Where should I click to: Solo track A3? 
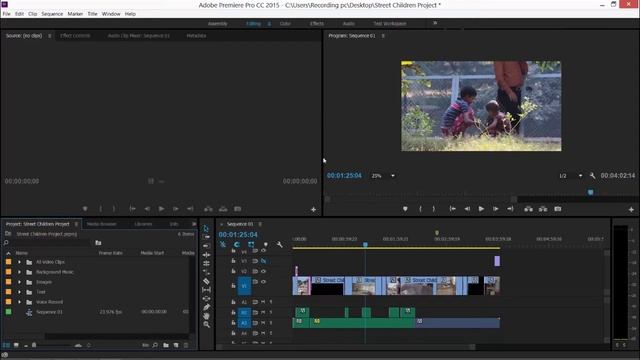(271, 323)
